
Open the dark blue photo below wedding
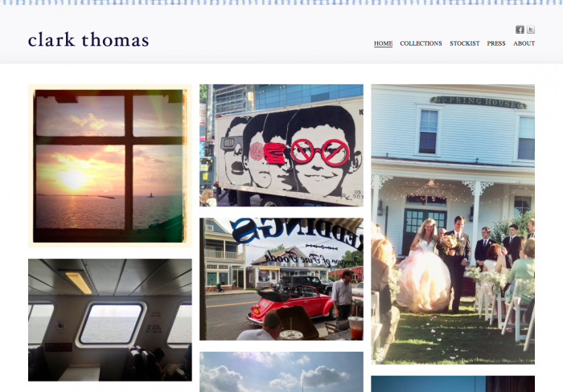[453, 384]
